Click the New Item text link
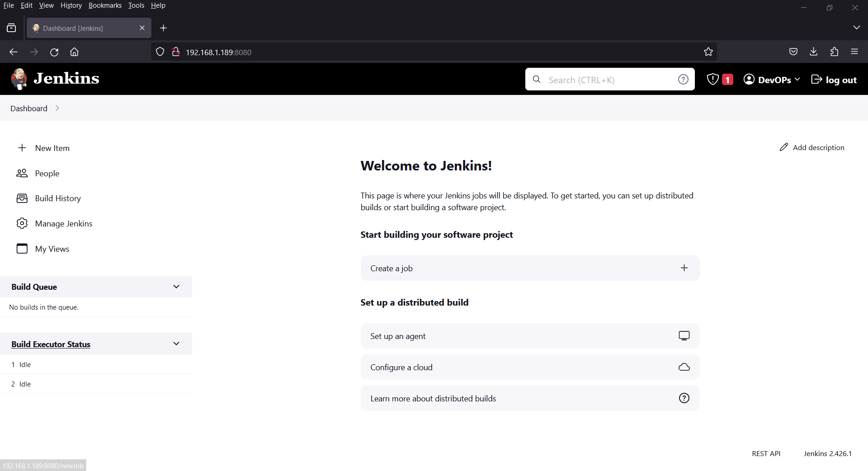This screenshot has width=868, height=471. (x=52, y=148)
